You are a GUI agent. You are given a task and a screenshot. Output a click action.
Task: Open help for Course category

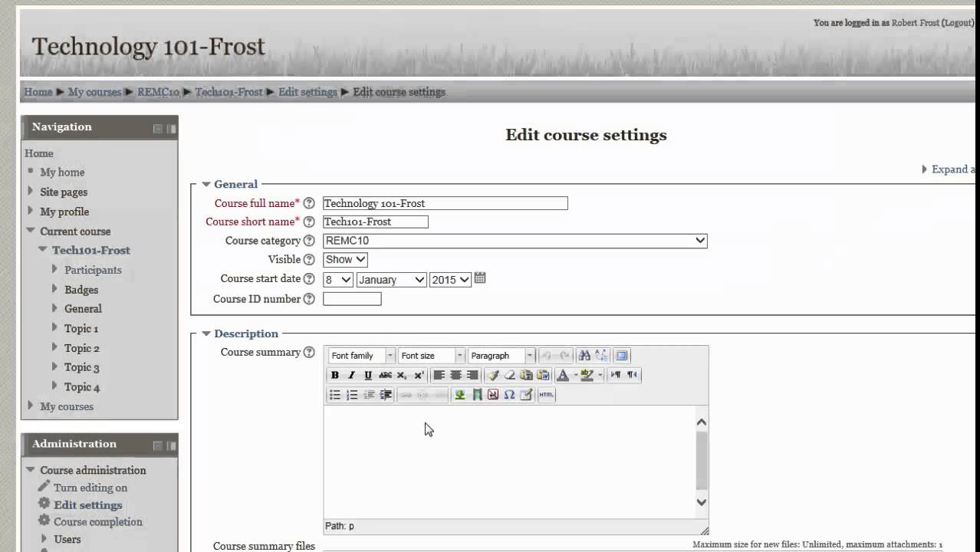coord(309,241)
